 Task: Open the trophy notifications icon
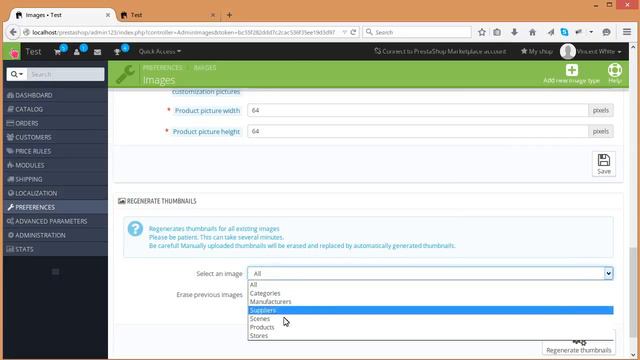(117, 52)
